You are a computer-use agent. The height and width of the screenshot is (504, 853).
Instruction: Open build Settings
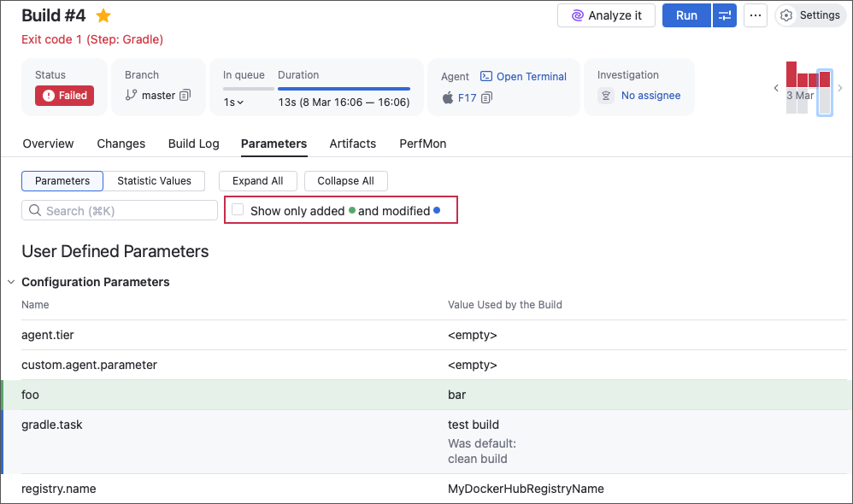pos(810,15)
